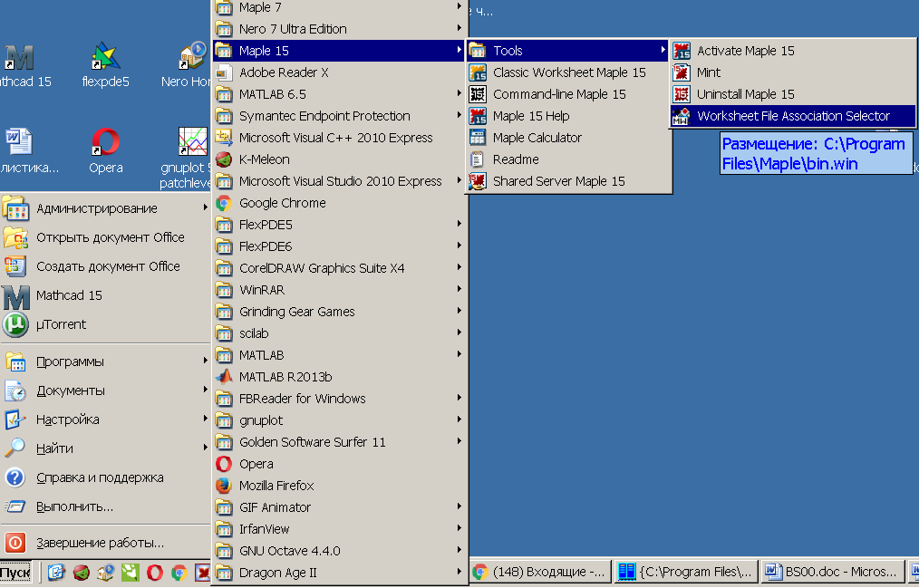Open the IrfanView program folder
Viewport: 919px width, 588px height.
pos(339,529)
